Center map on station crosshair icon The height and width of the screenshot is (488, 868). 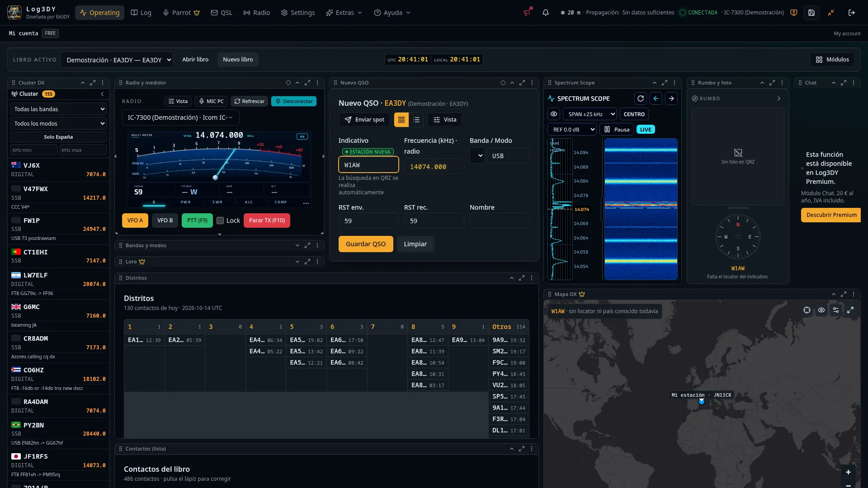[x=807, y=310]
